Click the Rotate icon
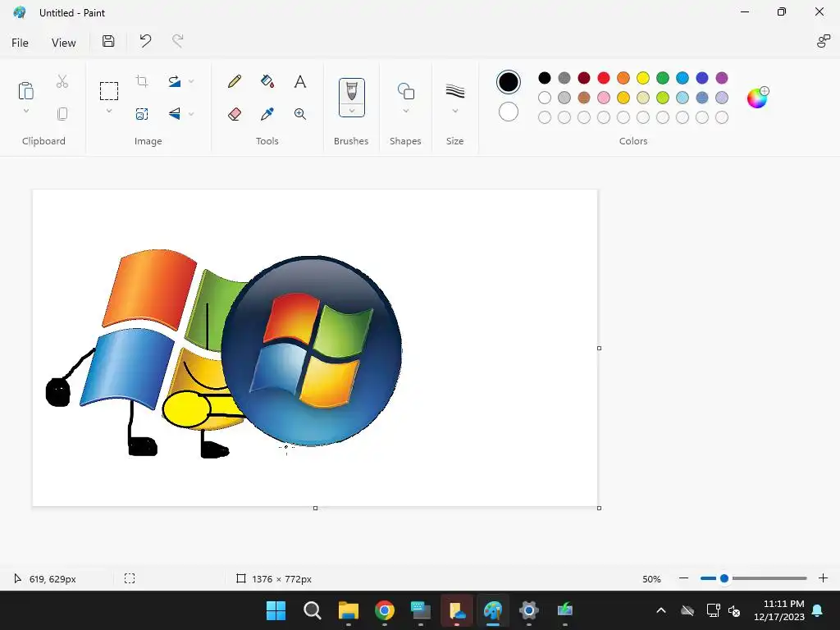The width and height of the screenshot is (840, 630). 174,81
